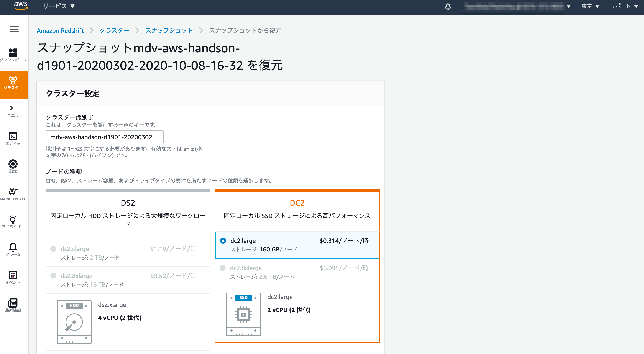This screenshot has height=354, width=644.
Task: Click the クラスター設定 section heading
Action: [x=73, y=94]
